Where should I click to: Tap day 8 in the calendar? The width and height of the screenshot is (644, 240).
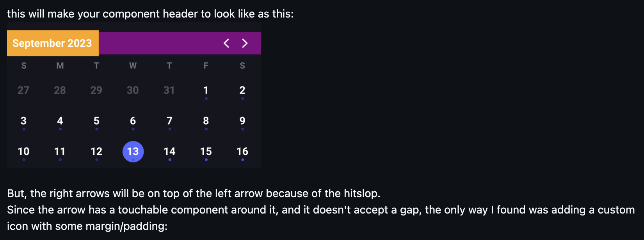pyautogui.click(x=206, y=121)
